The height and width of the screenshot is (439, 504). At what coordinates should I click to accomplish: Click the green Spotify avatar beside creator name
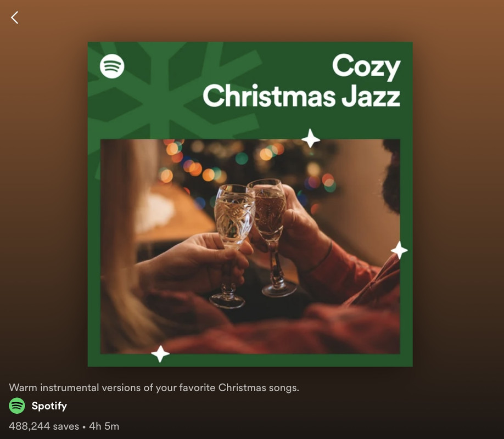click(x=17, y=406)
